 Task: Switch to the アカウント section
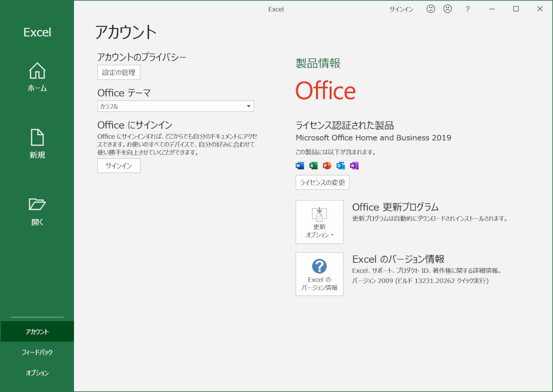coord(37,331)
